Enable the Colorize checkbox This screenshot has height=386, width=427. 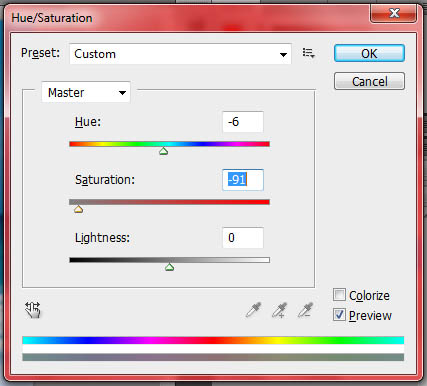339,295
